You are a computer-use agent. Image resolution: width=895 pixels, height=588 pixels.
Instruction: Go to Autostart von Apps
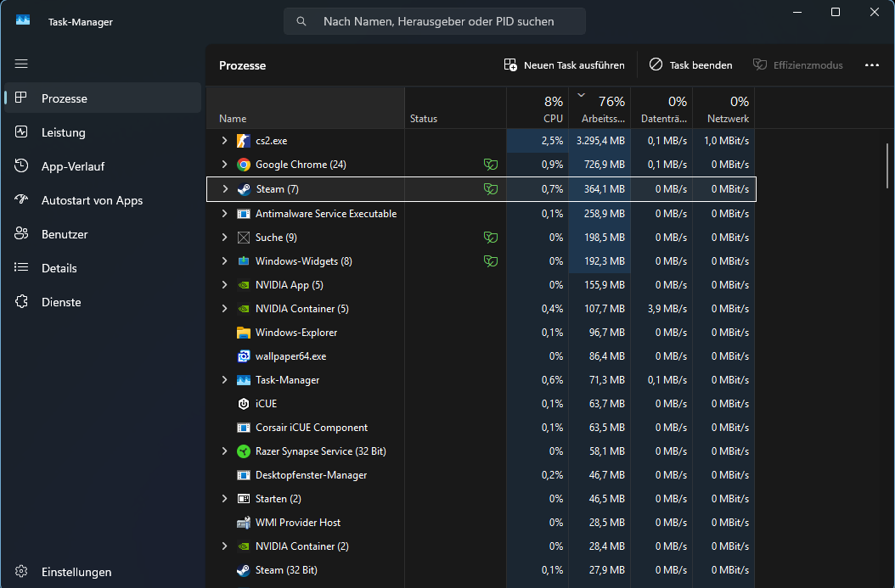[103, 200]
